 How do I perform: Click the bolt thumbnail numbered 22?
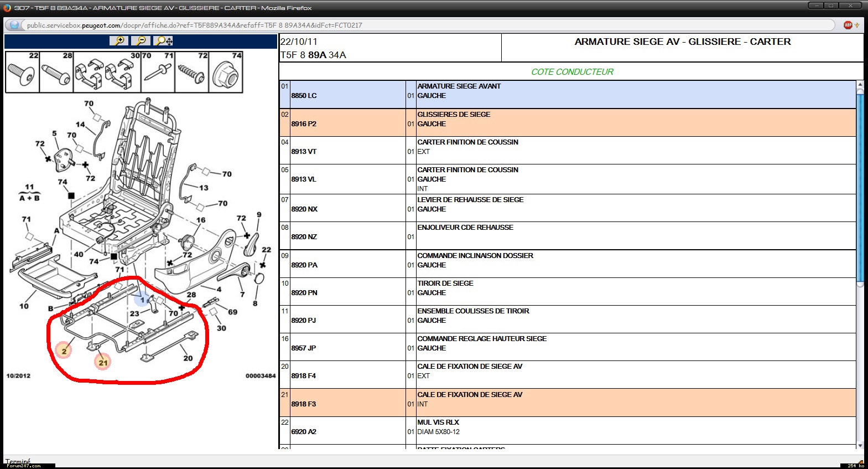[x=22, y=73]
